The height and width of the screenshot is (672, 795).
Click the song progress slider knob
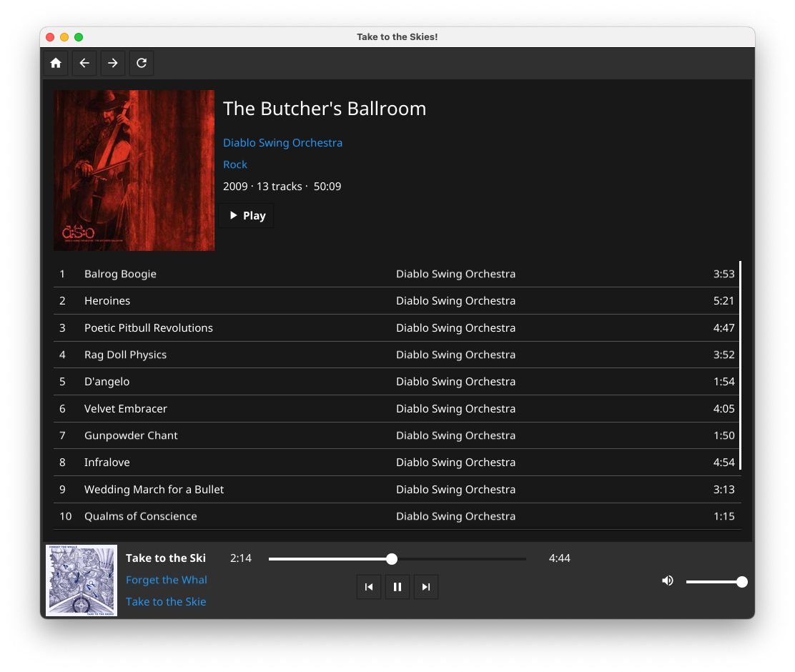pos(391,559)
